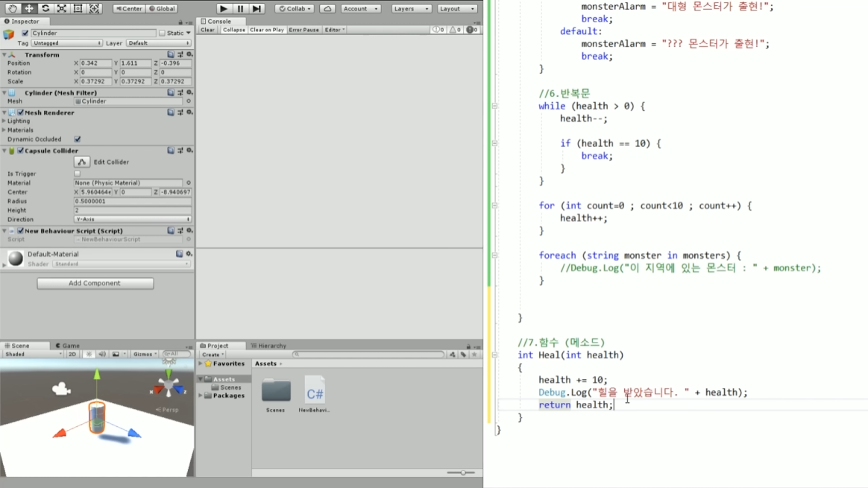Select the Rect transform tool

[78, 8]
